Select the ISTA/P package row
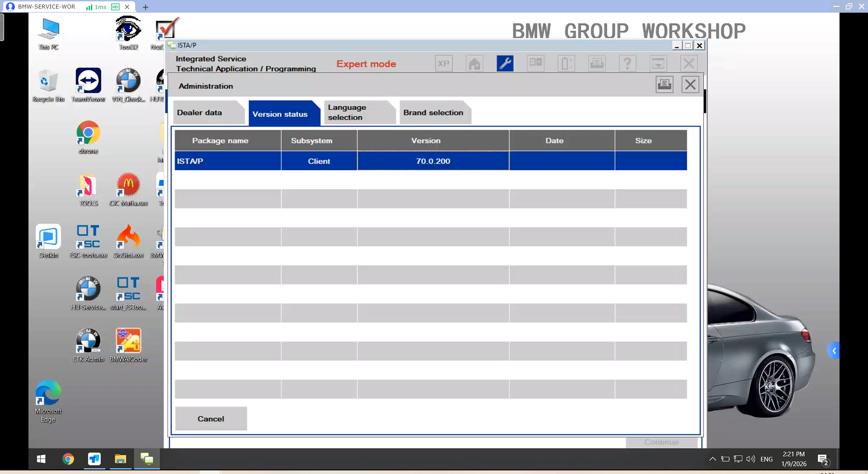This screenshot has width=868, height=474. pos(227,161)
